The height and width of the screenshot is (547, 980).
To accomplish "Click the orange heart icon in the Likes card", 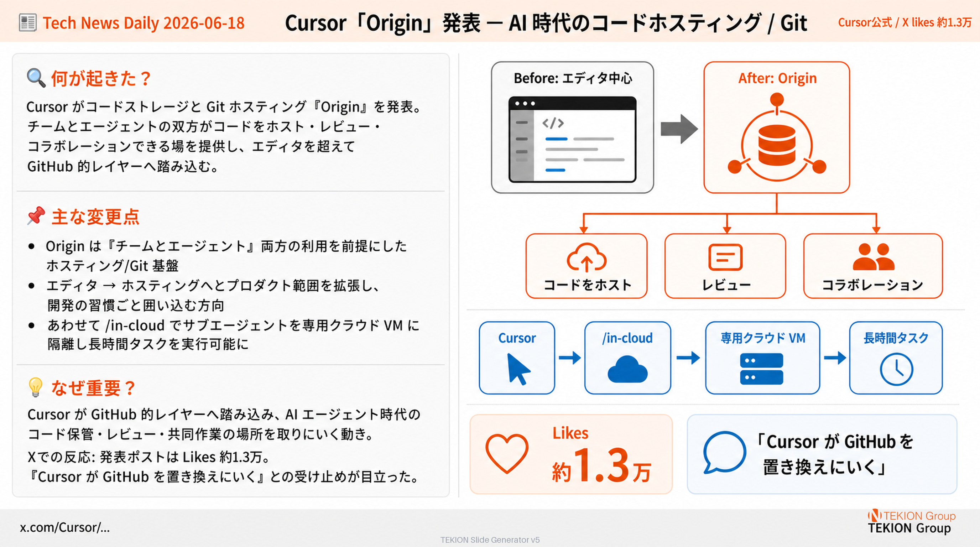I will point(507,453).
